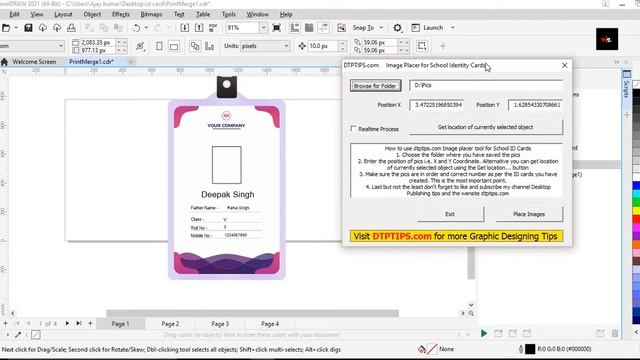Click the zoom magnifier icon near scrollbar

pyautogui.click(x=471, y=313)
